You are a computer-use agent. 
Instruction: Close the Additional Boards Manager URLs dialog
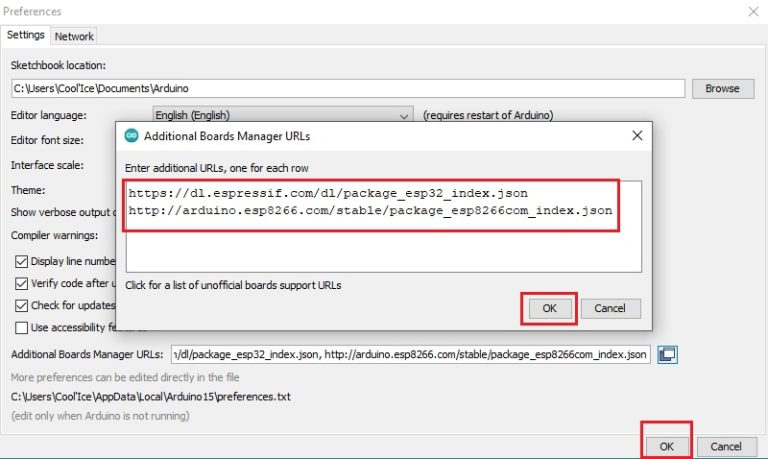point(637,136)
